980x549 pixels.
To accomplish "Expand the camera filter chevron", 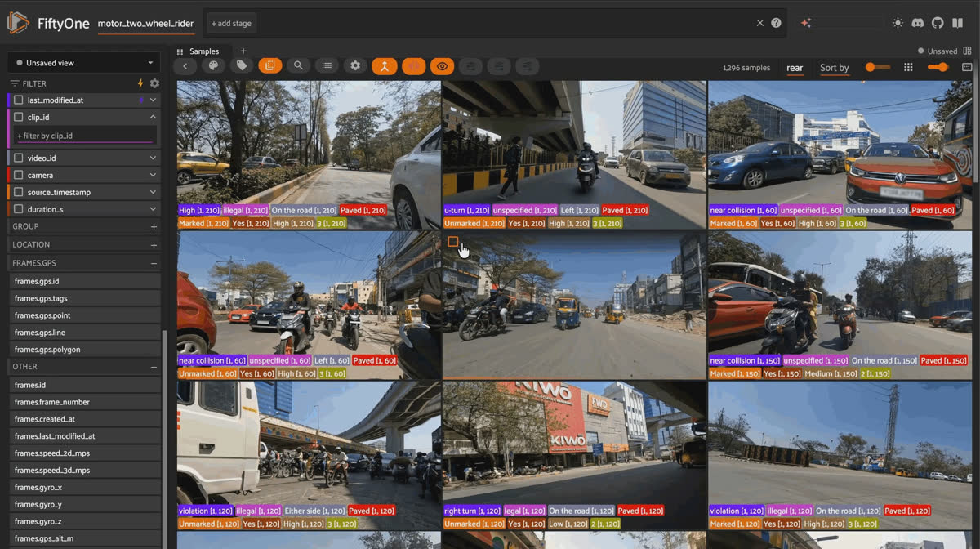I will [153, 175].
